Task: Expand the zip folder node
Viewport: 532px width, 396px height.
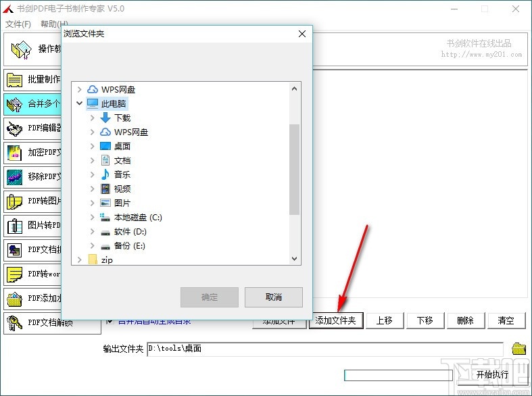Action: pyautogui.click(x=79, y=260)
